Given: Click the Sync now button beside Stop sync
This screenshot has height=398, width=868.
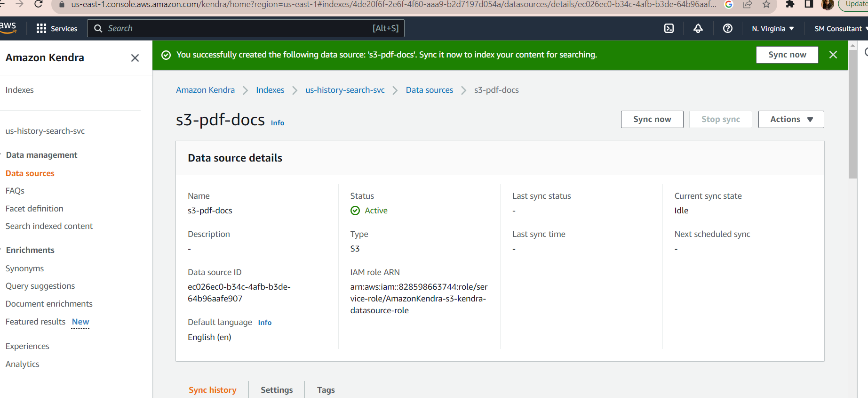Looking at the screenshot, I should (652, 119).
